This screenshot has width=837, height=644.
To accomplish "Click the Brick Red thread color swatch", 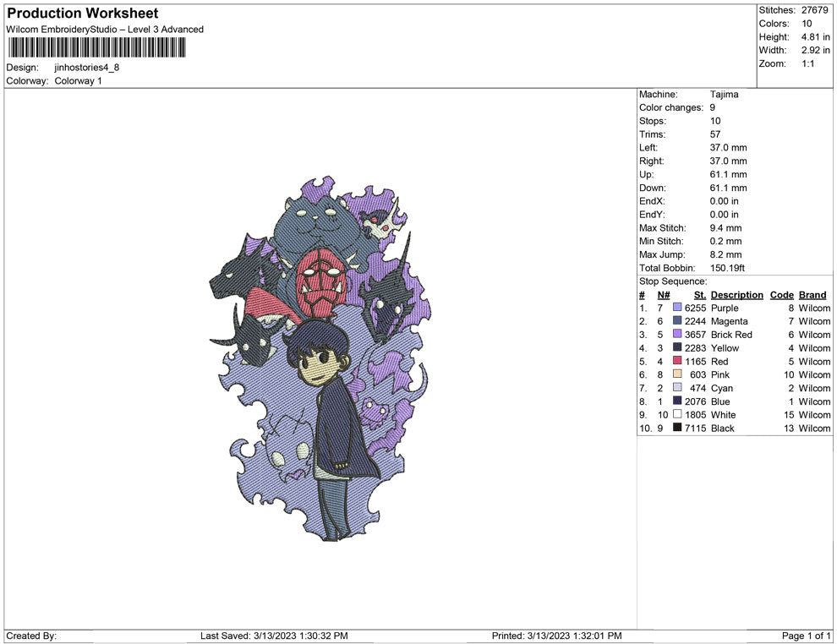I will click(677, 334).
